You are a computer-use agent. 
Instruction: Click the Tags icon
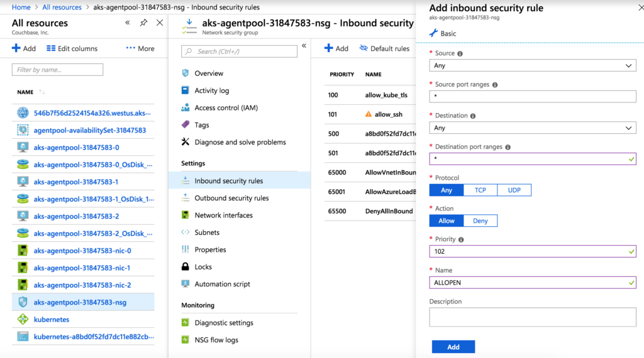186,124
